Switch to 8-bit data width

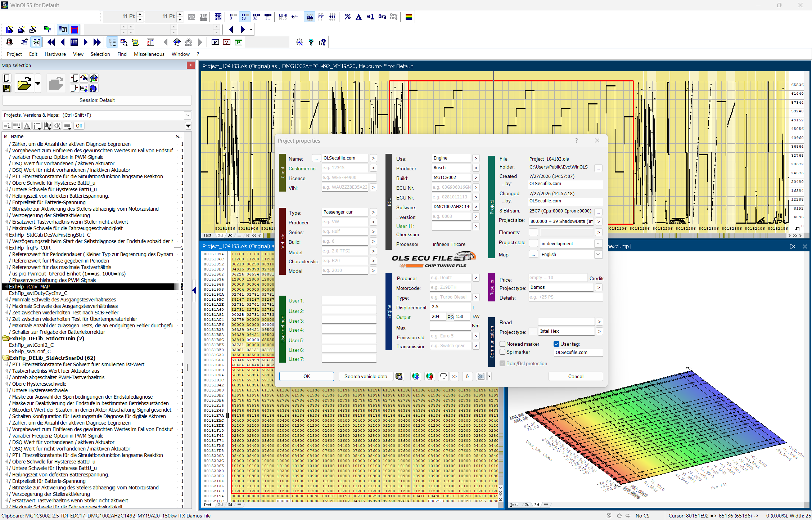click(x=233, y=17)
